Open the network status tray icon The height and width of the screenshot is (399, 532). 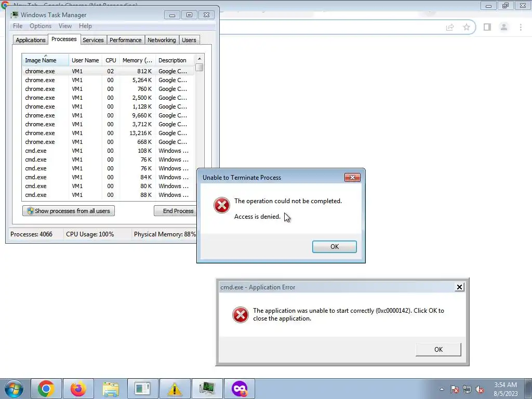click(x=467, y=389)
